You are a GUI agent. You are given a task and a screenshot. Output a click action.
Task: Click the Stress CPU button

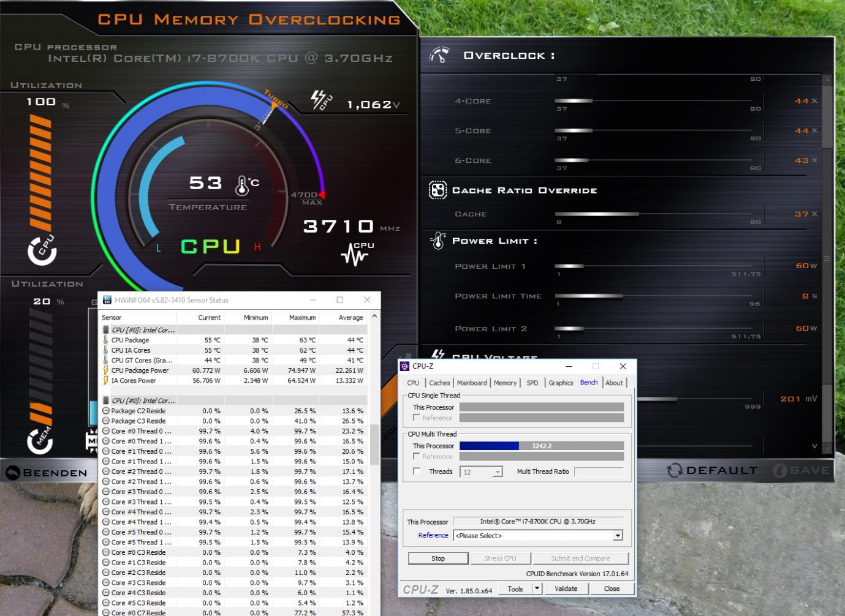tap(500, 558)
